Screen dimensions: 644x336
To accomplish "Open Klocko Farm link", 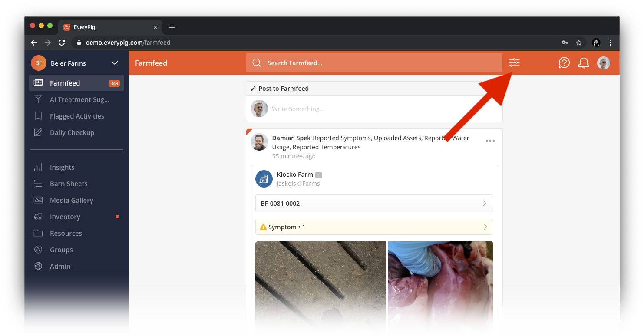I will pyautogui.click(x=295, y=175).
